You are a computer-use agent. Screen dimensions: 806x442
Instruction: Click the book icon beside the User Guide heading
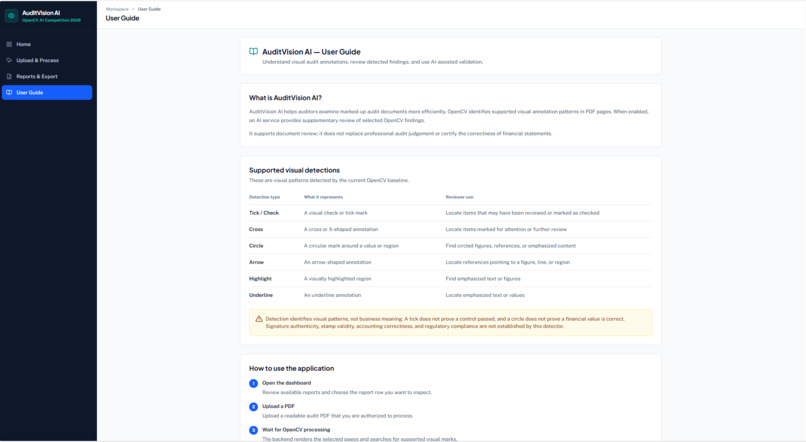[253, 51]
